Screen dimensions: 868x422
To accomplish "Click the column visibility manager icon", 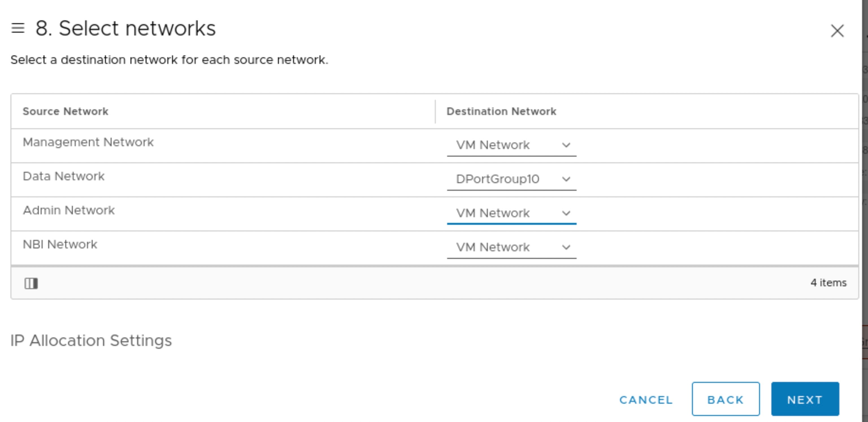I will (x=31, y=283).
